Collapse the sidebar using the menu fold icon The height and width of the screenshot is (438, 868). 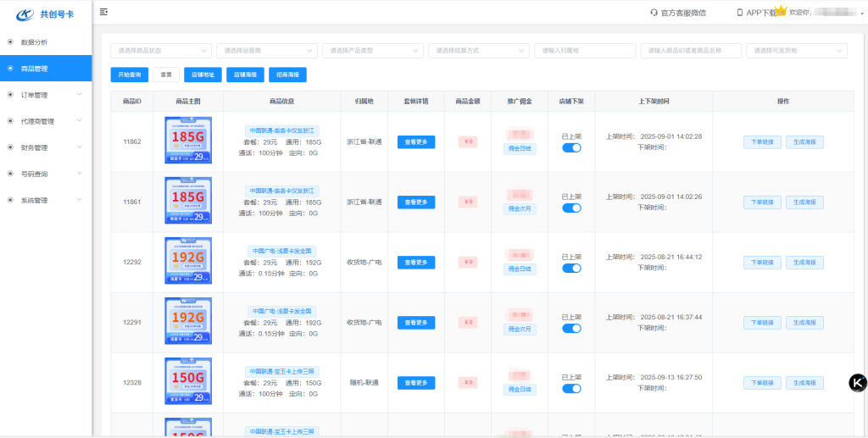(103, 12)
